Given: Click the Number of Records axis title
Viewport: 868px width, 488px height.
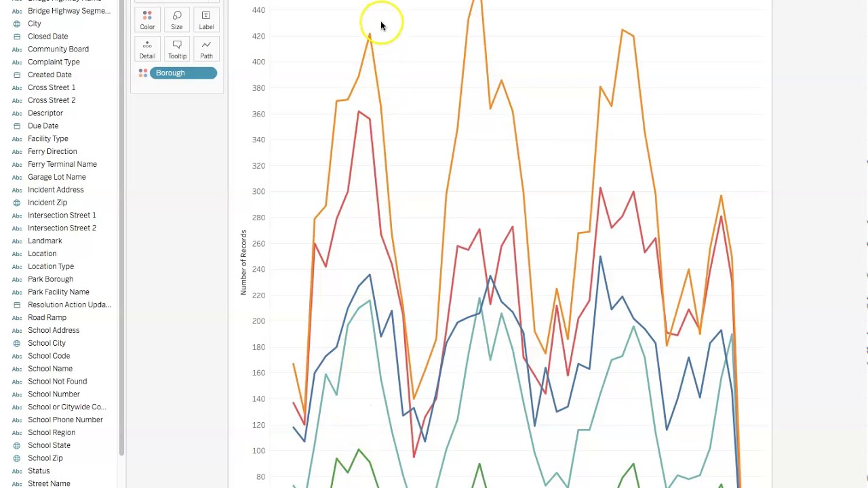Looking at the screenshot, I should (x=243, y=262).
